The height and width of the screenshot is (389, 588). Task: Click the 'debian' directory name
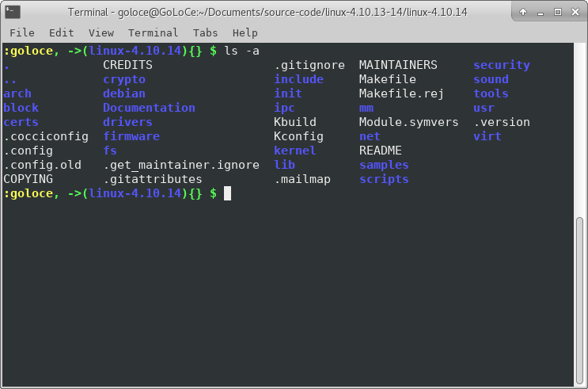click(x=124, y=93)
